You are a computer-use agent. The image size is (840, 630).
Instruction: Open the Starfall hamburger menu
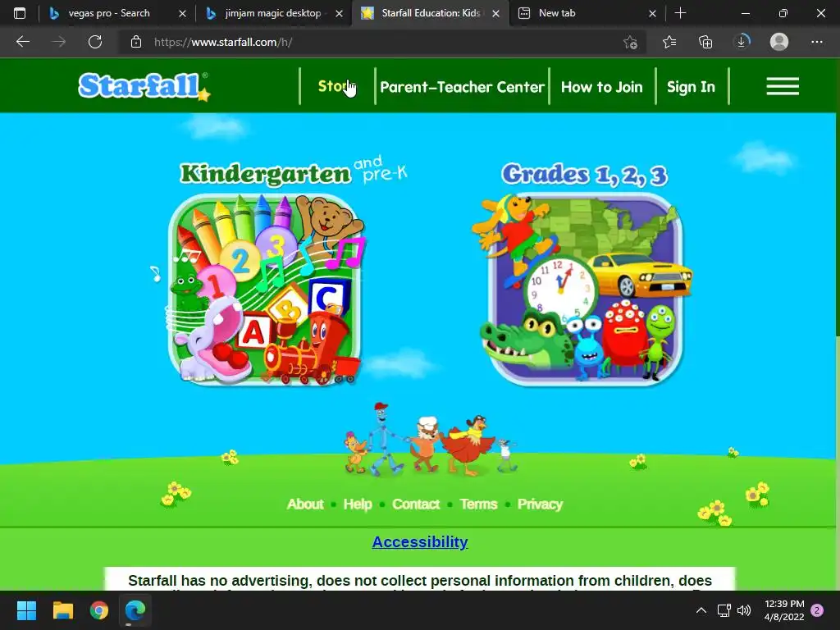[782, 86]
